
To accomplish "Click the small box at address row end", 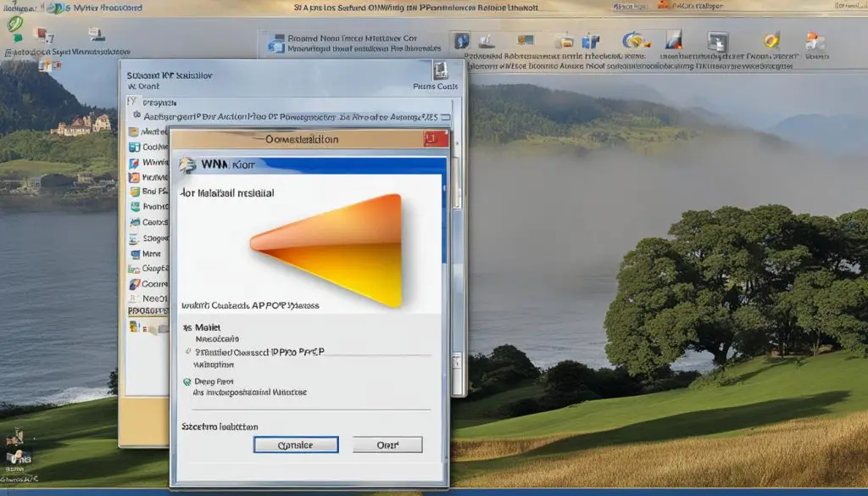I will pyautogui.click(x=446, y=117).
